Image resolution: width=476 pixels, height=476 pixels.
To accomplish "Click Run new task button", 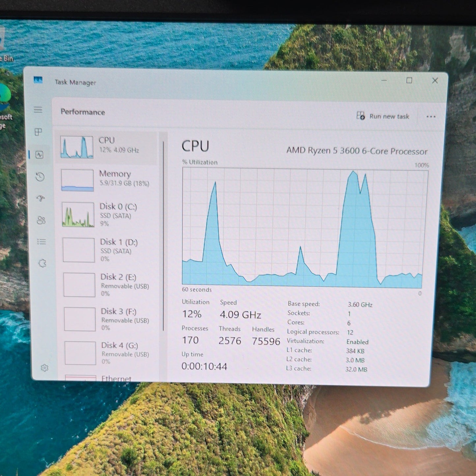I will [383, 116].
